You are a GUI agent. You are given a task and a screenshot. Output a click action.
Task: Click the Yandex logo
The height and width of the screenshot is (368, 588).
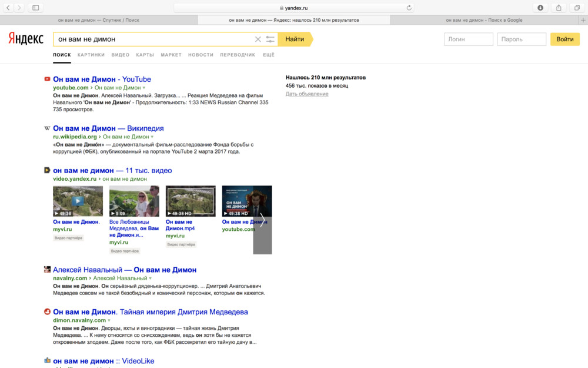pos(26,39)
